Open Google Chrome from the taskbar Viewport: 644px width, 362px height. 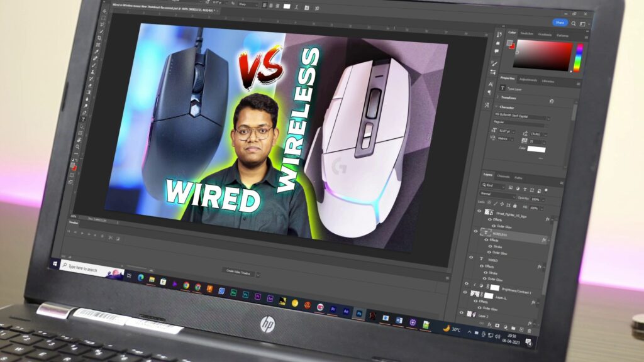point(186,285)
